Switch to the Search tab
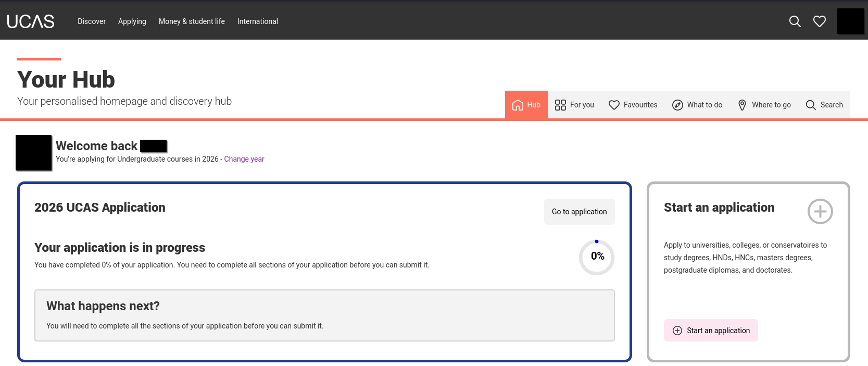This screenshot has width=868, height=366. pyautogui.click(x=824, y=105)
